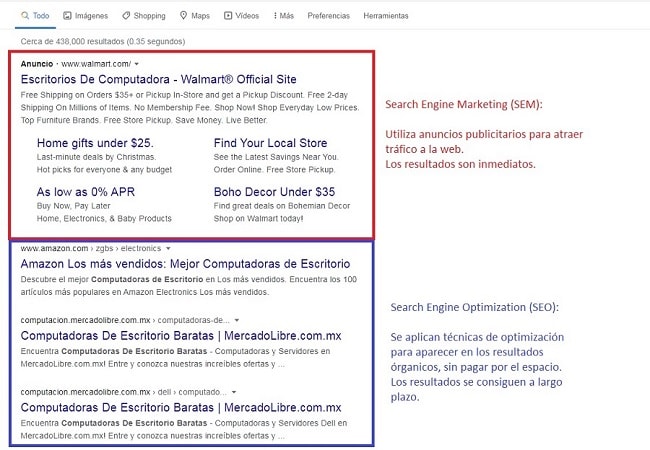Screen dimensions: 650x450
Task: Switch to the Imágenes tab
Action: pyautogui.click(x=85, y=16)
